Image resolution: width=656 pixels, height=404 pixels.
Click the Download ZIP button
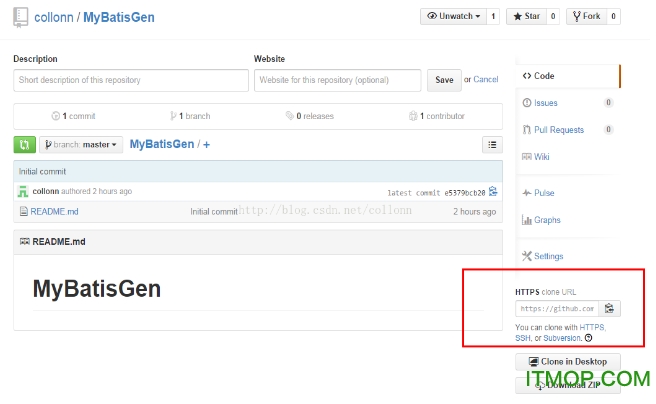[x=568, y=386]
